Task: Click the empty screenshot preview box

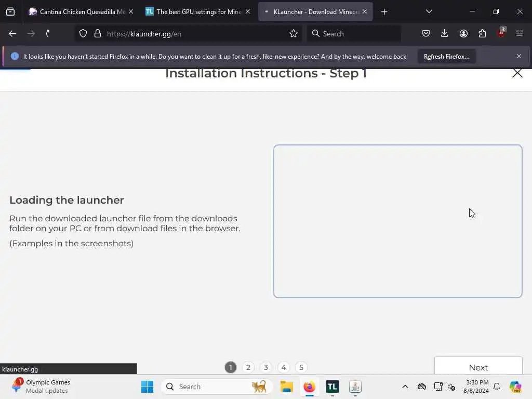Action: [398, 221]
